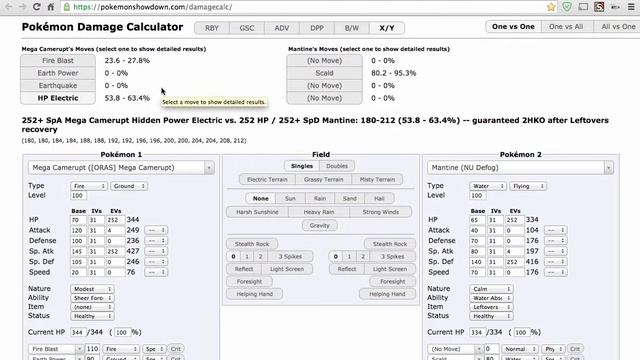Set weather to Hail
The width and height of the screenshot is (640, 360).
click(x=379, y=198)
